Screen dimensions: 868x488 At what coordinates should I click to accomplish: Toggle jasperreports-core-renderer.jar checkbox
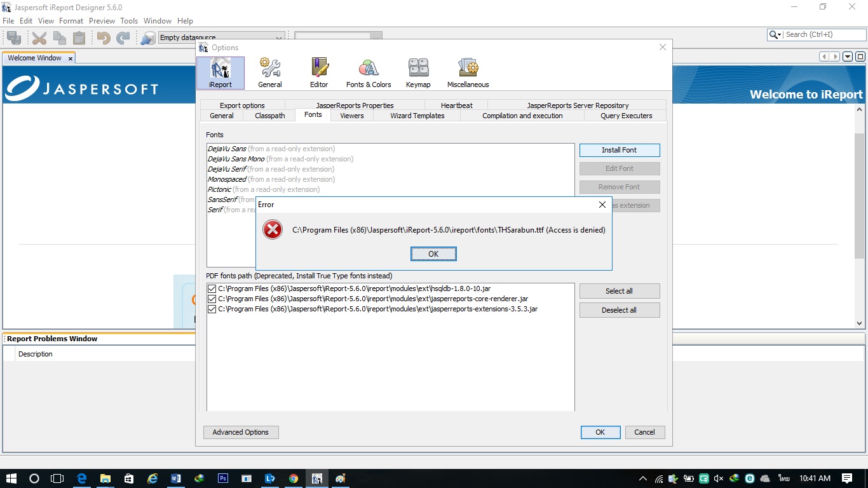(212, 299)
